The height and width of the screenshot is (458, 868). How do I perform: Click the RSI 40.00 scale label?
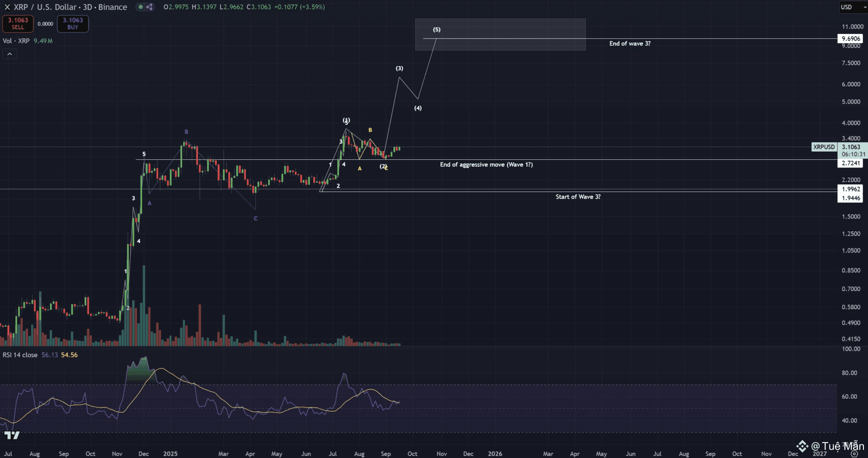point(849,420)
